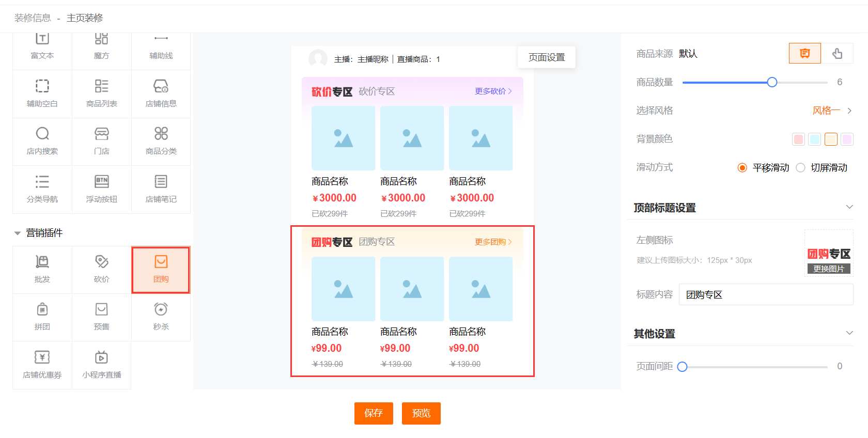Select the 批发 wholesale plugin icon

[42, 269]
